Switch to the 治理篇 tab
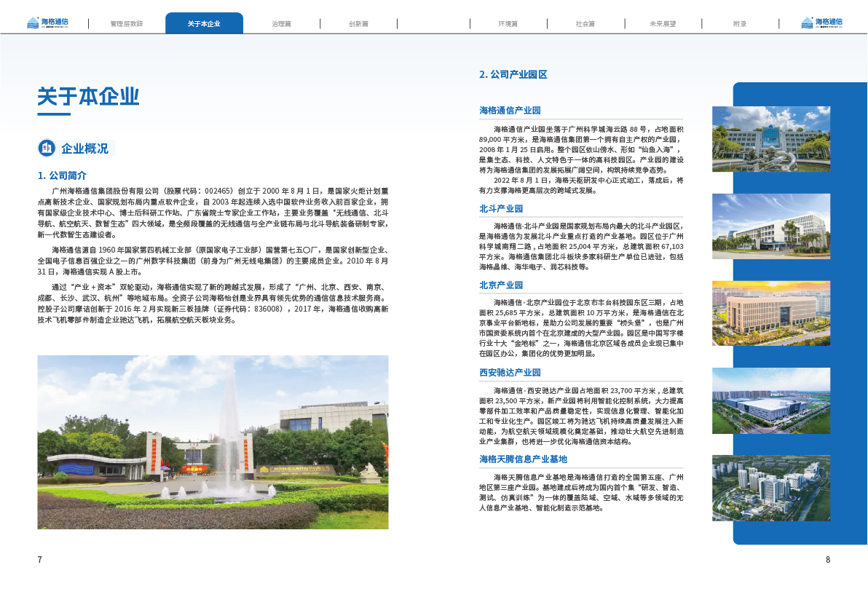 tap(281, 23)
